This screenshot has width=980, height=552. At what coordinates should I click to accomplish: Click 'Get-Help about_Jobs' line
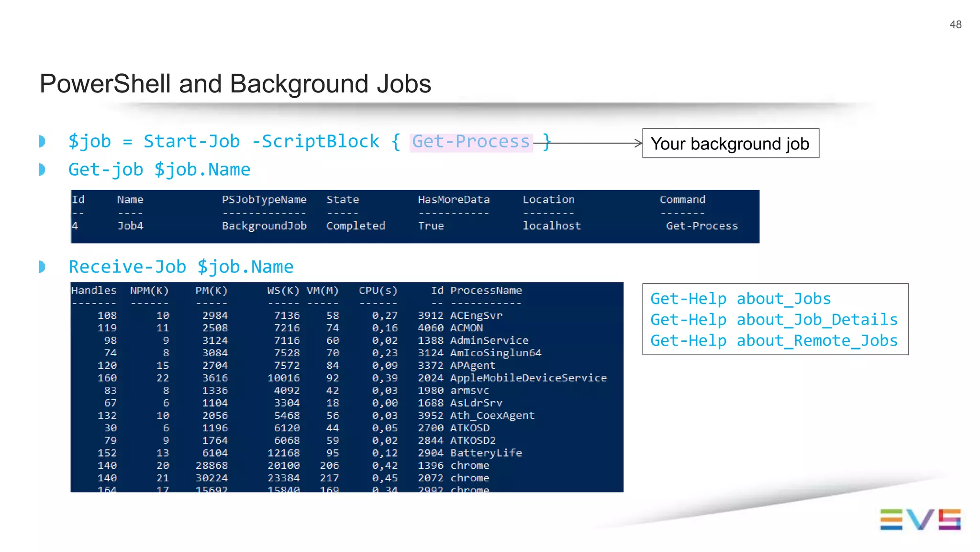(740, 299)
